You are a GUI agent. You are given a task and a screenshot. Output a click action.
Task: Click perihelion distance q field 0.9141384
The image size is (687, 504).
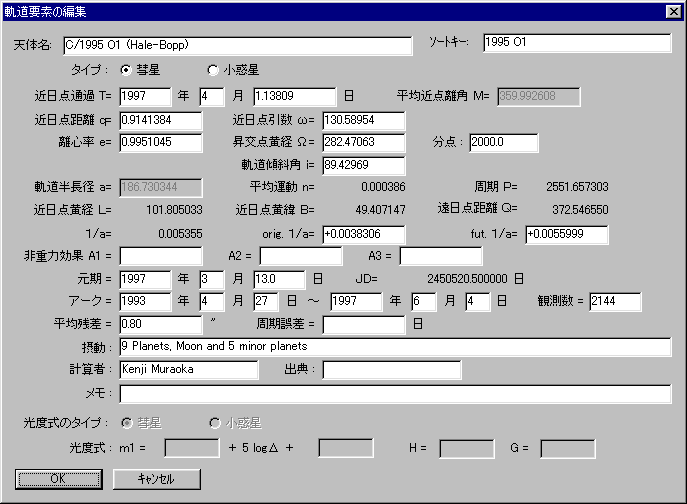[x=161, y=121]
